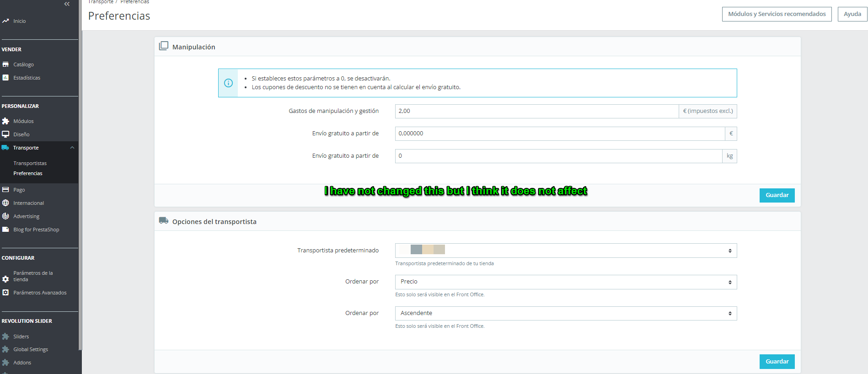Click the Manipulación panel header icon
The width and height of the screenshot is (868, 374).
(x=164, y=46)
